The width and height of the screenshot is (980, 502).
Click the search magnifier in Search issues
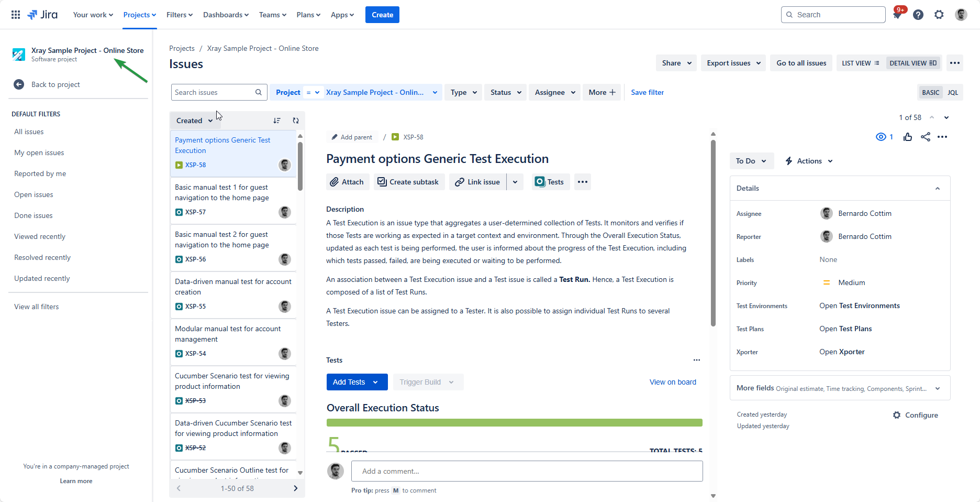point(259,92)
